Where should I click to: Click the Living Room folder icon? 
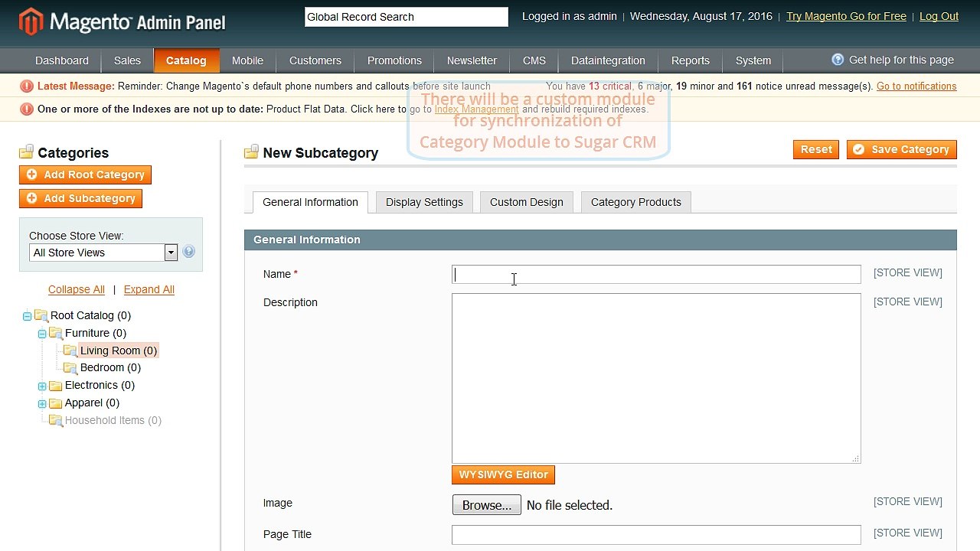pos(70,350)
